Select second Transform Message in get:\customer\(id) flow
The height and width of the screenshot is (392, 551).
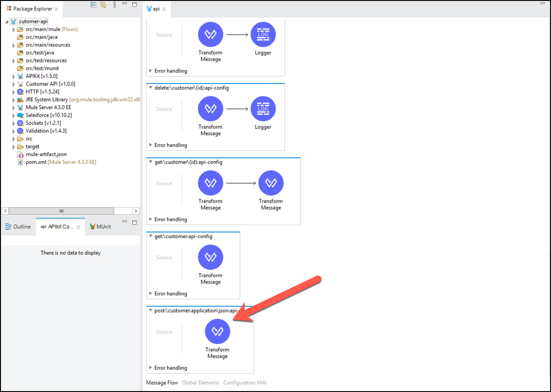pos(271,183)
